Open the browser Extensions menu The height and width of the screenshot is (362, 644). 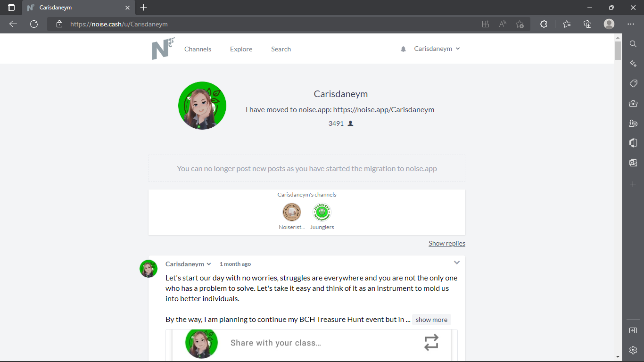[544, 24]
